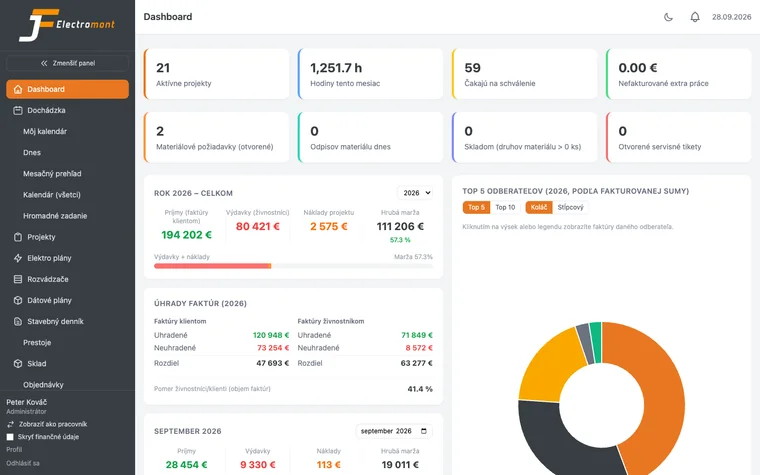Click the 41.4 % ratio value
760x475 pixels.
pos(420,389)
